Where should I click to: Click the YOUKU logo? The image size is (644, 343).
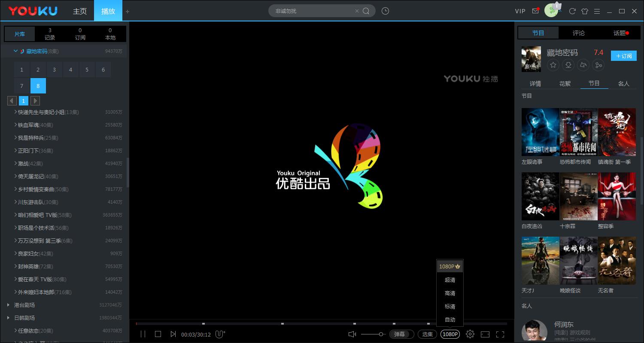point(33,11)
